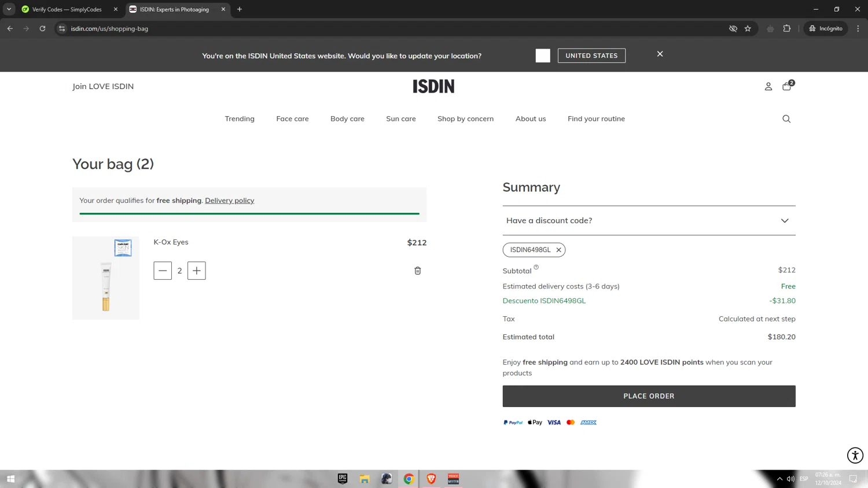Click the taskbar volume icon
868x488 pixels.
click(790, 479)
